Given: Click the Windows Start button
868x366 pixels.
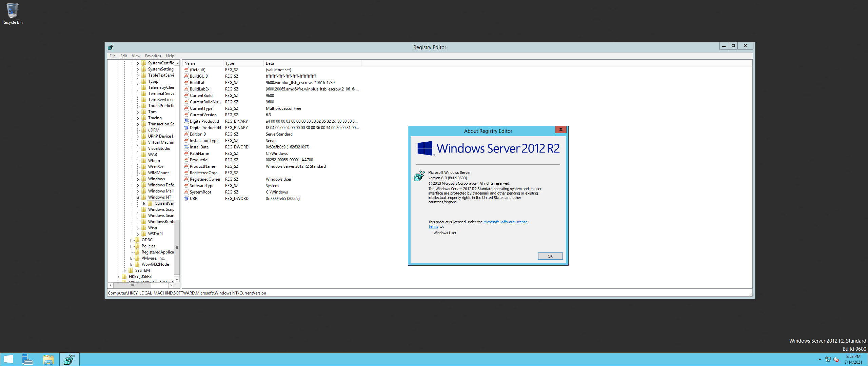Looking at the screenshot, I should pos(8,359).
